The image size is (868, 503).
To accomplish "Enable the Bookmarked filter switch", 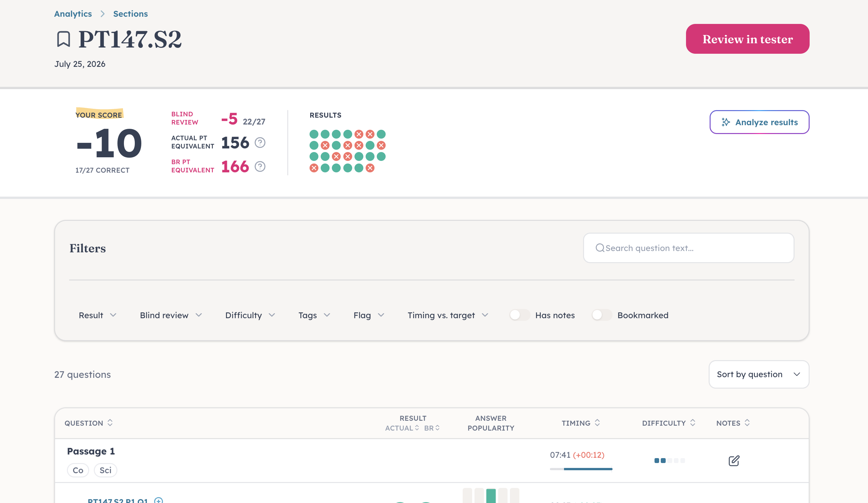I will pyautogui.click(x=602, y=315).
